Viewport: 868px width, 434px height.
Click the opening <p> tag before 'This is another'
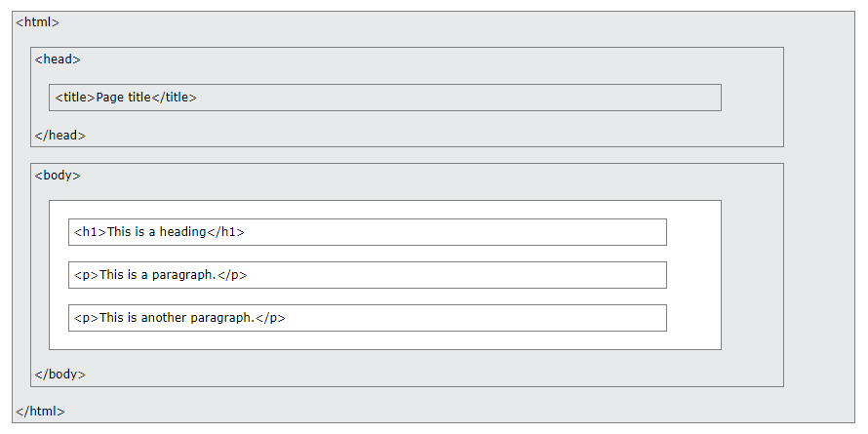click(x=87, y=318)
